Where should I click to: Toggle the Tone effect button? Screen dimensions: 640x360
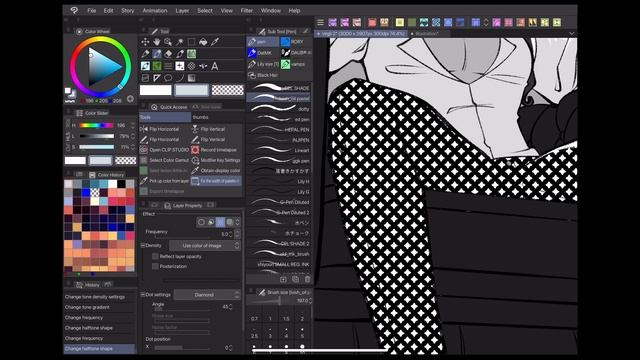[x=220, y=222]
